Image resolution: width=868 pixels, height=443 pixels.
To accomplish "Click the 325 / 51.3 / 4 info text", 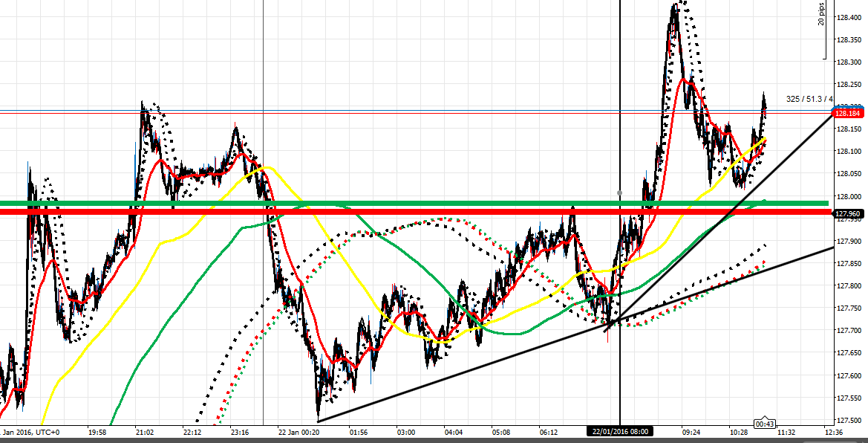I will (x=809, y=99).
